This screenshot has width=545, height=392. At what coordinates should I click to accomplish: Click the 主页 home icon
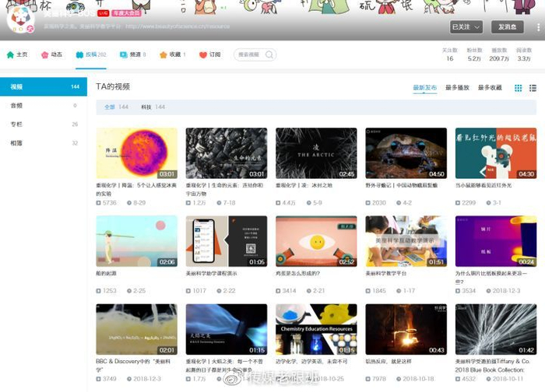point(10,55)
